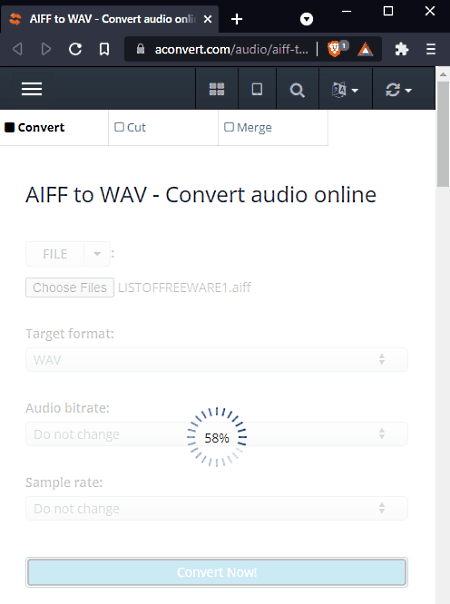This screenshot has height=604, width=450.
Task: Click the browser forward arrow
Action: tap(46, 49)
